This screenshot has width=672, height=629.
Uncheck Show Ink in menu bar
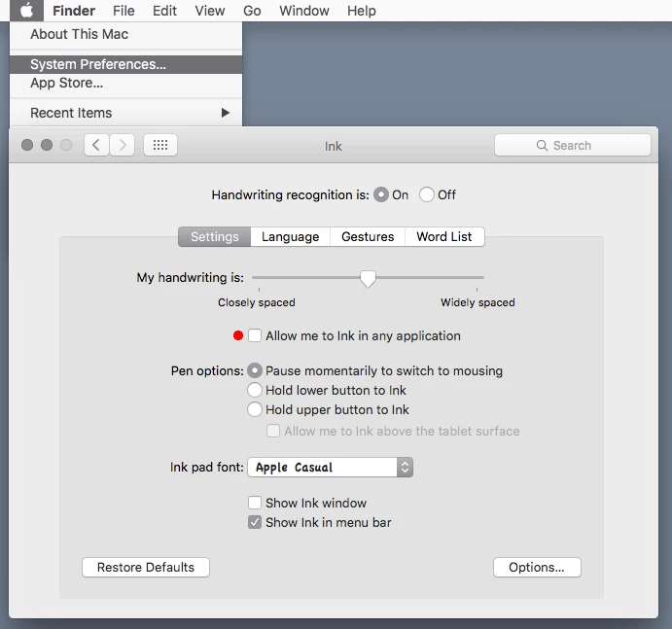[255, 522]
